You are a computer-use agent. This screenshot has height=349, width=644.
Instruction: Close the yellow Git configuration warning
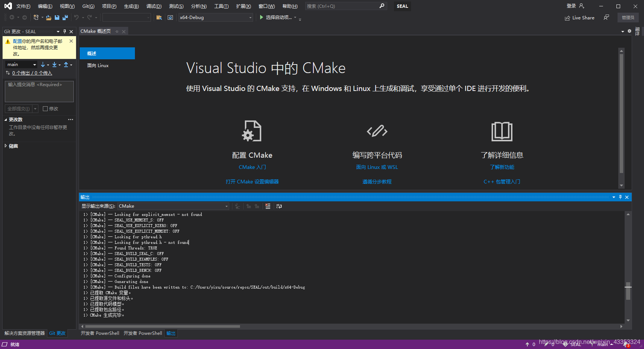click(x=71, y=41)
